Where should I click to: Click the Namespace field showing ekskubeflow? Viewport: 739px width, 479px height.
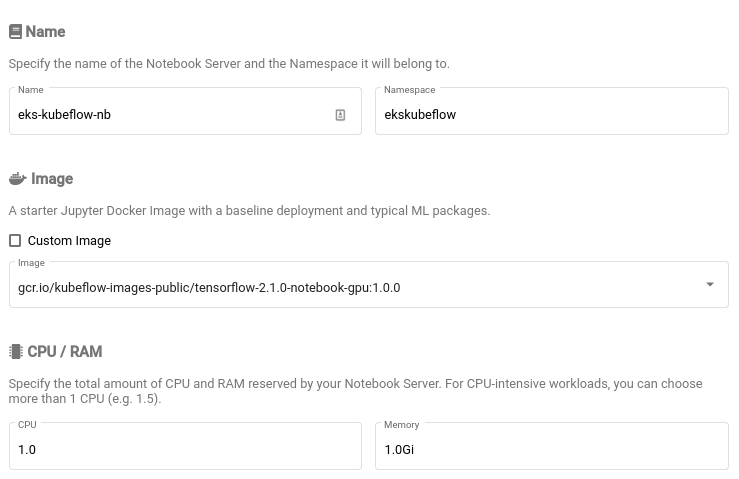pyautogui.click(x=551, y=115)
